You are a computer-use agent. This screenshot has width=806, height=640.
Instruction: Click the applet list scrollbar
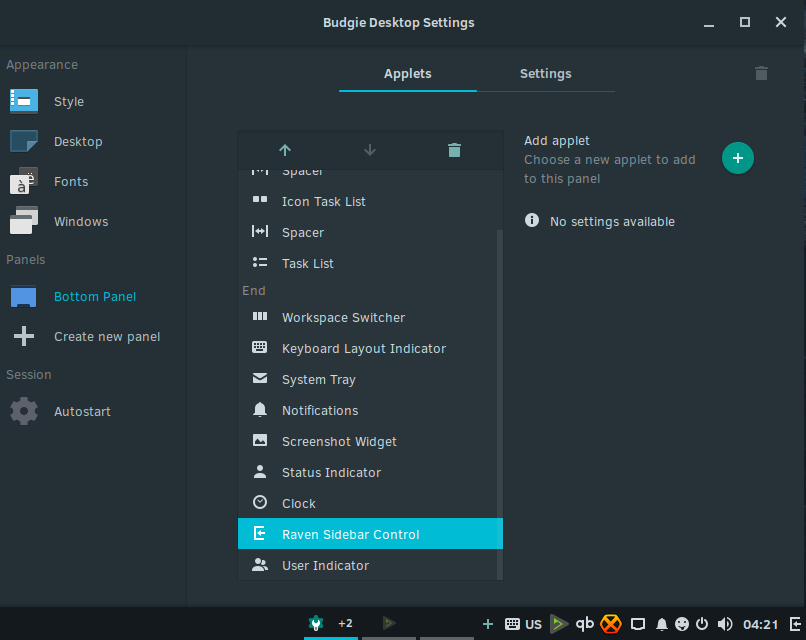pos(500,404)
